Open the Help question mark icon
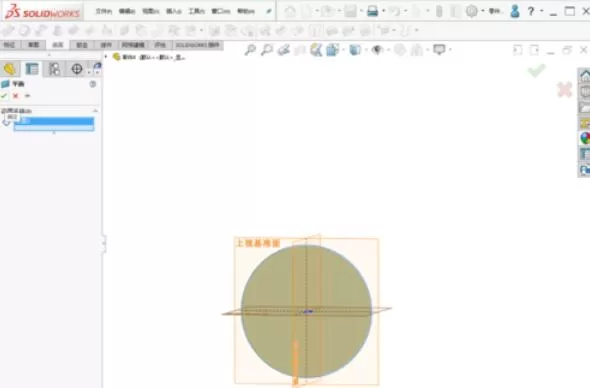This screenshot has height=388, width=590. [531, 11]
